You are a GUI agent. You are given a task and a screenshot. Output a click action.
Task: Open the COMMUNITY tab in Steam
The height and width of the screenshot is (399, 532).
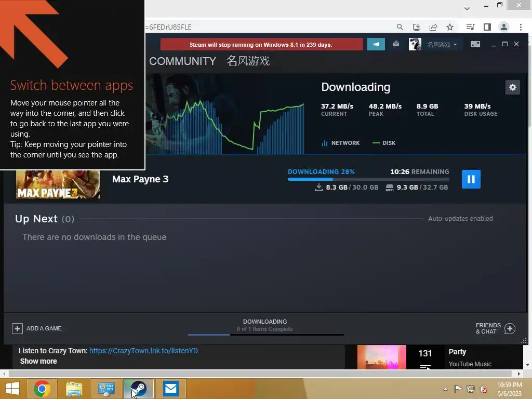pos(182,61)
